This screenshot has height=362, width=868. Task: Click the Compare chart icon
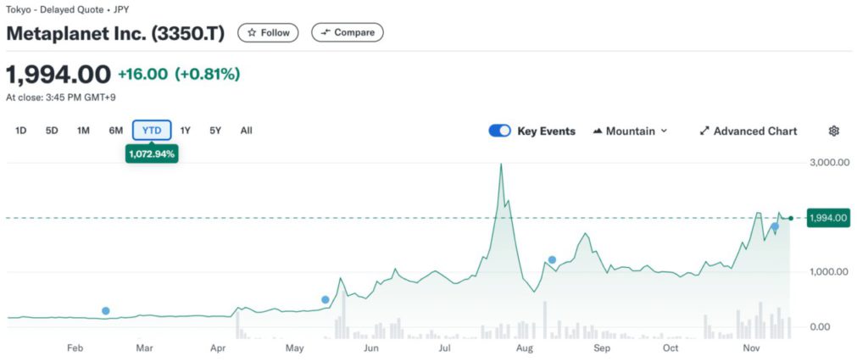click(x=325, y=33)
